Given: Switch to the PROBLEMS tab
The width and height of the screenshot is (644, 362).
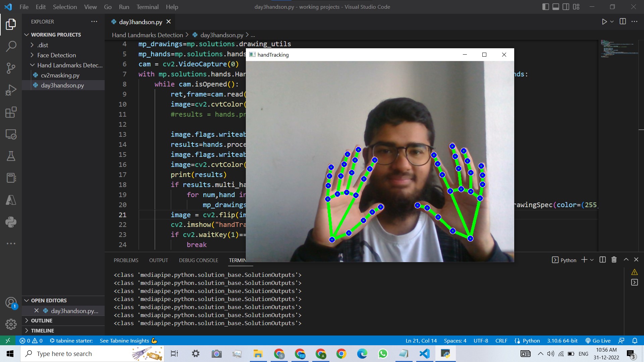Looking at the screenshot, I should coord(126,260).
